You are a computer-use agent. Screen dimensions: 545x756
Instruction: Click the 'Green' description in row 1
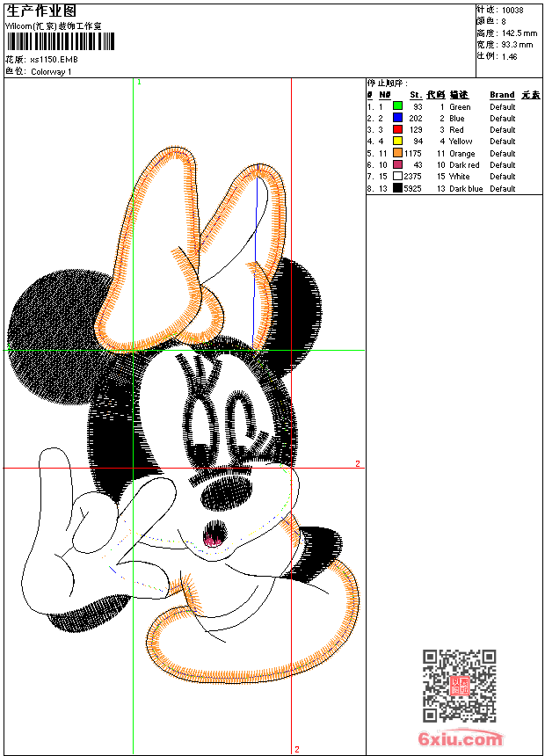pyautogui.click(x=460, y=107)
